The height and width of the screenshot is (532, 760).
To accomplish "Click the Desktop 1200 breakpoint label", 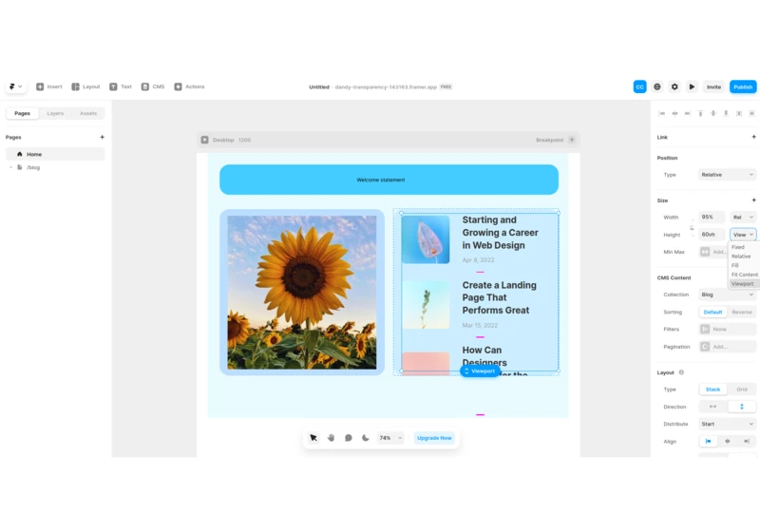I will coord(232,140).
